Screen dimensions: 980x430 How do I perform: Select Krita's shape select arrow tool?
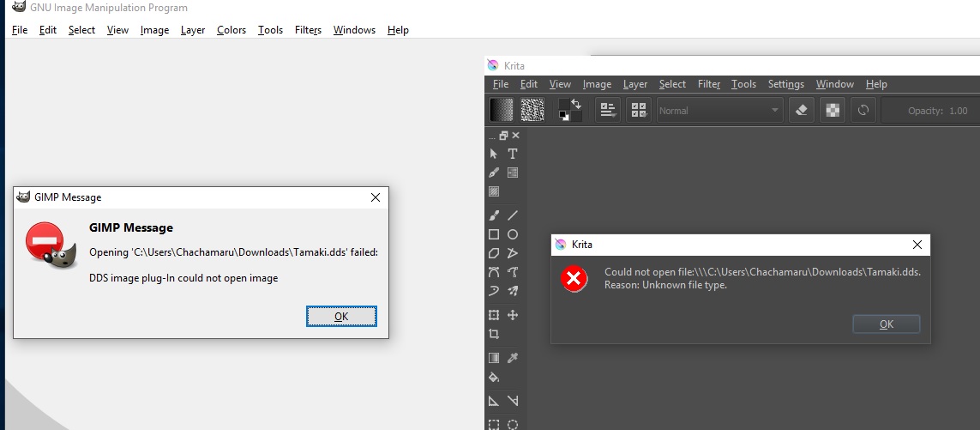tap(494, 154)
